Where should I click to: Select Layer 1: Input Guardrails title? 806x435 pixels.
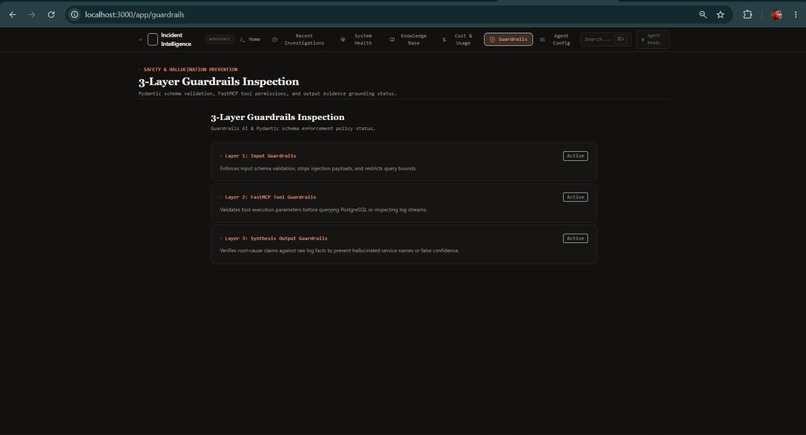[261, 156]
